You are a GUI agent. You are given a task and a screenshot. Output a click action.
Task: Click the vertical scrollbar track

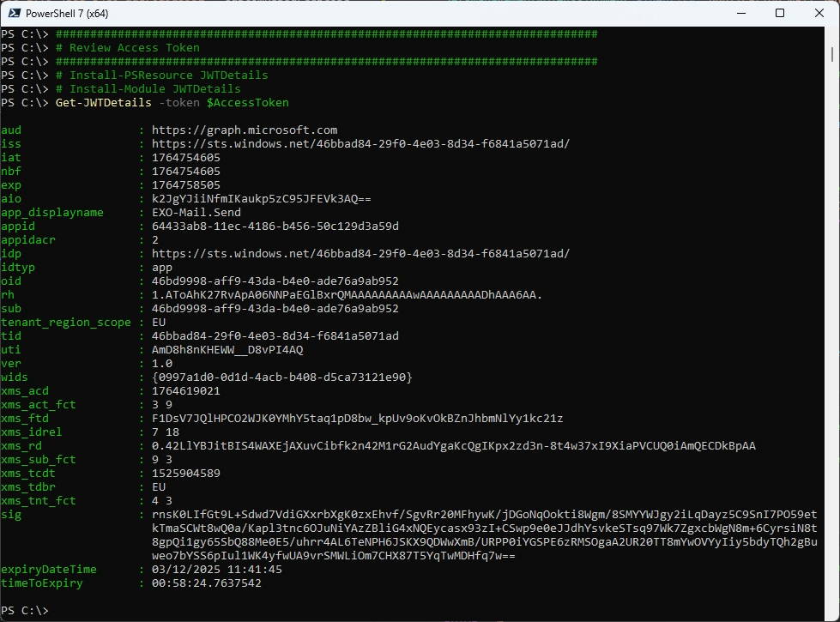[x=833, y=343]
